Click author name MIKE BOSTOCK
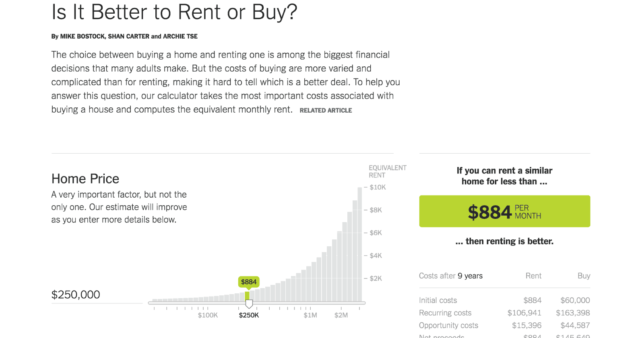 (83, 36)
